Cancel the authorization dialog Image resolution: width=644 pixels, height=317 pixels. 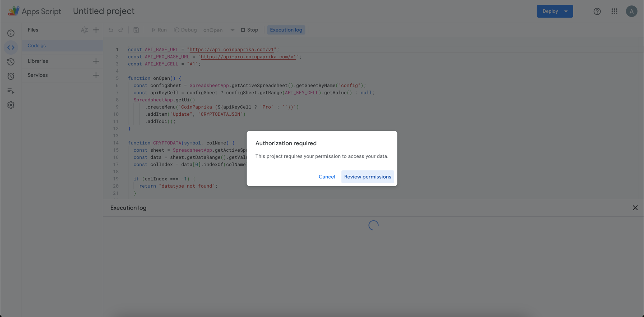point(327,177)
